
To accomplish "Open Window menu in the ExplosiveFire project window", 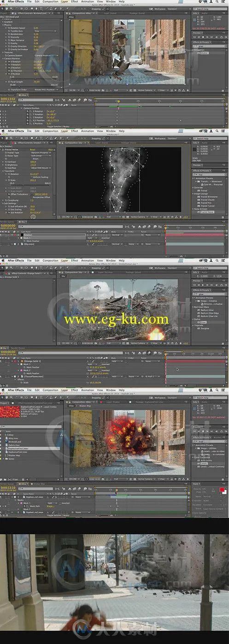I will [110, 390].
